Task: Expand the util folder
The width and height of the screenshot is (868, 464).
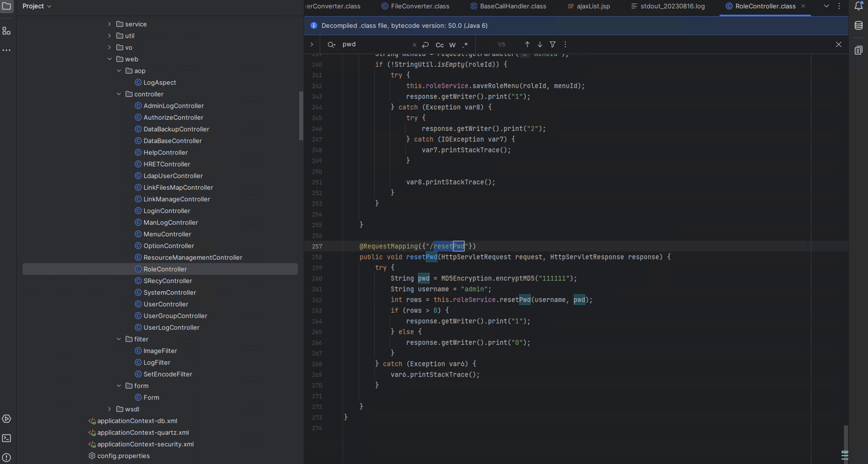Action: [x=109, y=36]
